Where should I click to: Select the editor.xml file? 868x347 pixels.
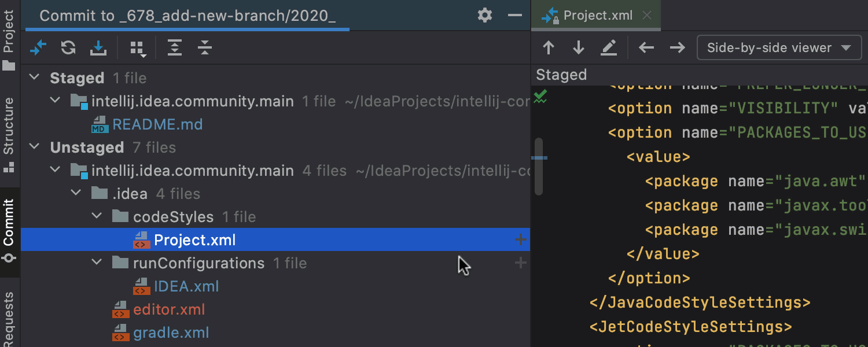[x=169, y=309]
